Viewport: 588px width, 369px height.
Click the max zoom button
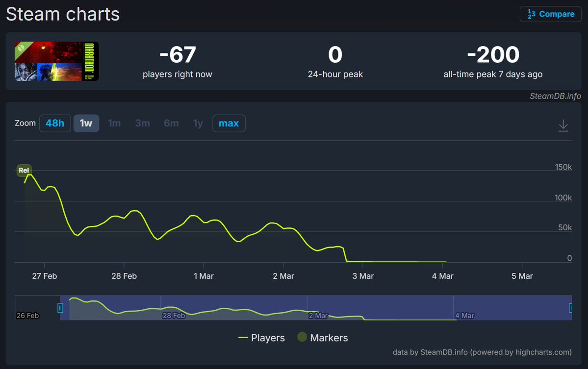point(229,123)
